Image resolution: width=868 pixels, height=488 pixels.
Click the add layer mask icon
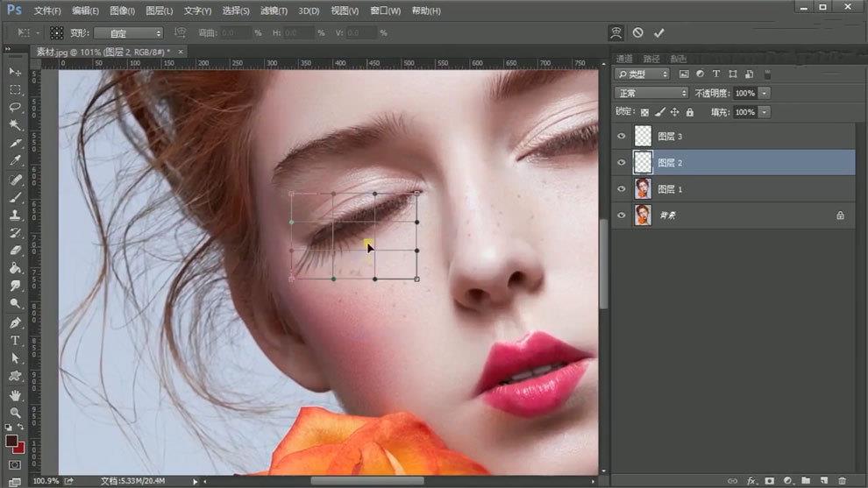click(x=770, y=480)
